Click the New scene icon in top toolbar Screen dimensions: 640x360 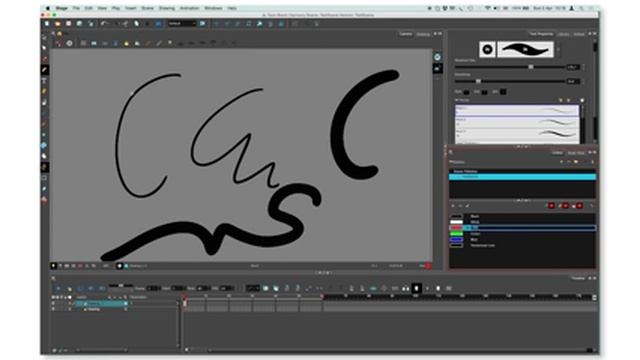tap(47, 24)
